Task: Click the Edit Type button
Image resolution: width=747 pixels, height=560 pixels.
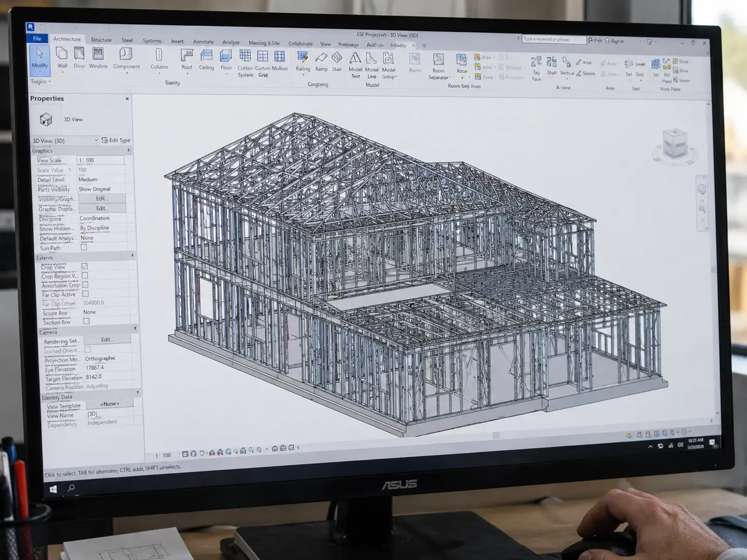Action: (116, 140)
